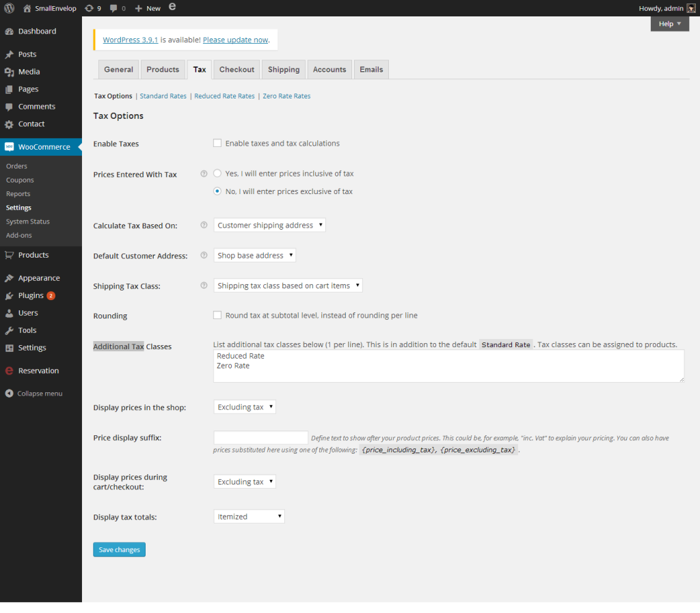Switch to the General tab
Viewport: 700px width, 613px height.
point(119,70)
